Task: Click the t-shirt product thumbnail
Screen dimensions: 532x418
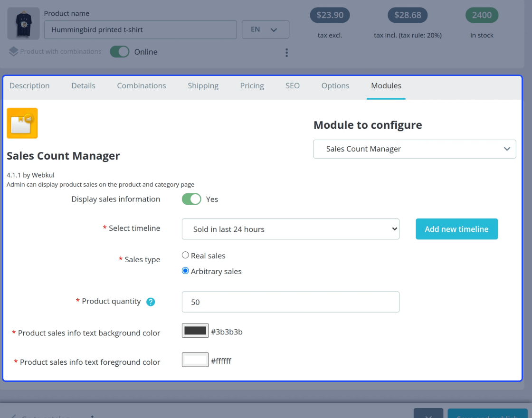Action: [23, 23]
